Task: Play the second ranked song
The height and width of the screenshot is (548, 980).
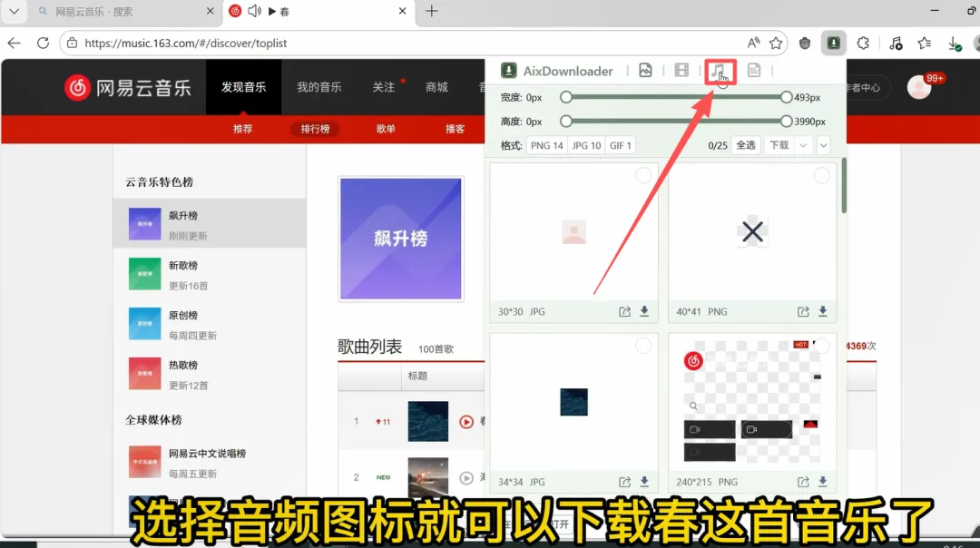Action: point(466,478)
